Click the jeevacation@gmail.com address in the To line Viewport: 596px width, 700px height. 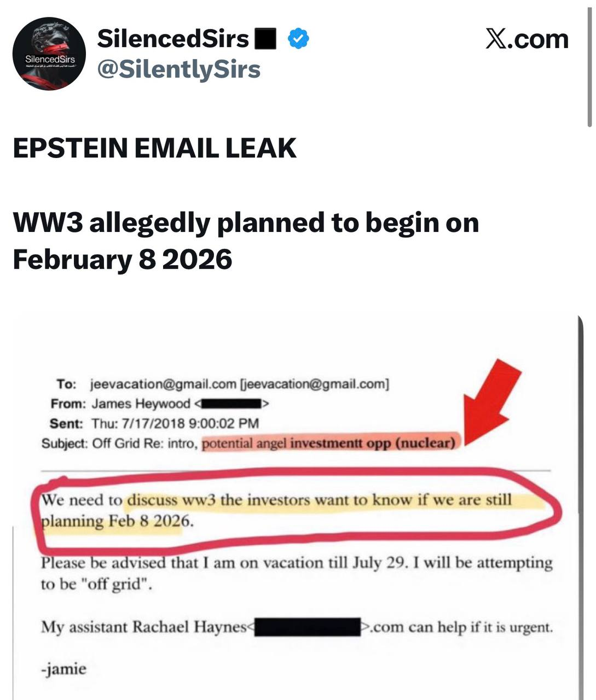pyautogui.click(x=163, y=384)
